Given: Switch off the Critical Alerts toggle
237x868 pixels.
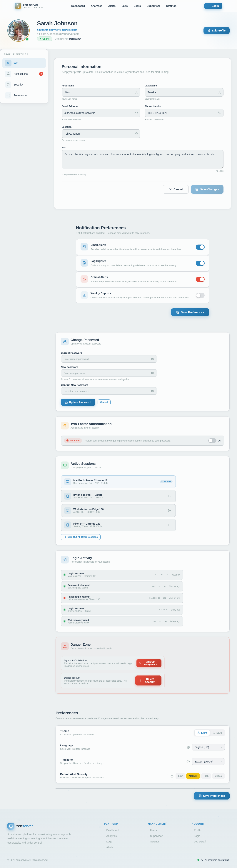Looking at the screenshot, I should click(x=200, y=279).
